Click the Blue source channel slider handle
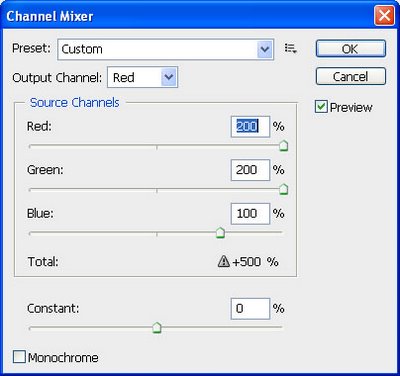Image resolution: width=400 pixels, height=376 pixels. pos(220,232)
